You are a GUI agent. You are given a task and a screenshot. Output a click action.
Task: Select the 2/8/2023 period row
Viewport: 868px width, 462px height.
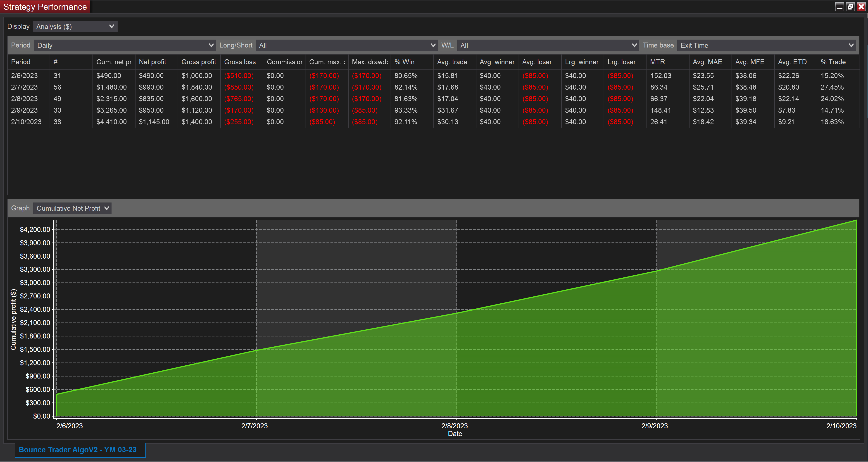click(x=25, y=99)
